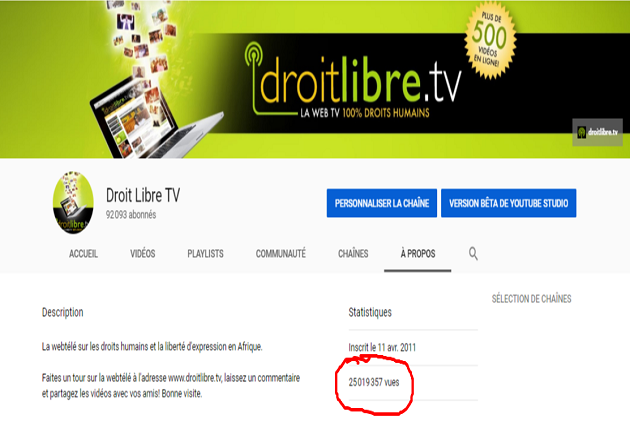Click the droitlibre.tv banner image
Image resolution: width=630 pixels, height=421 pixels.
pos(315,79)
